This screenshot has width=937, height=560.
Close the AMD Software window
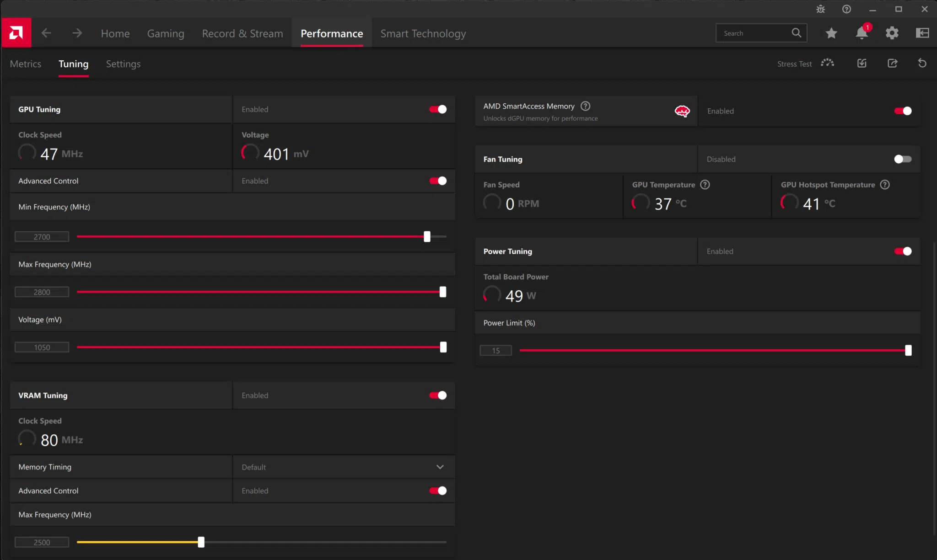[x=924, y=9]
